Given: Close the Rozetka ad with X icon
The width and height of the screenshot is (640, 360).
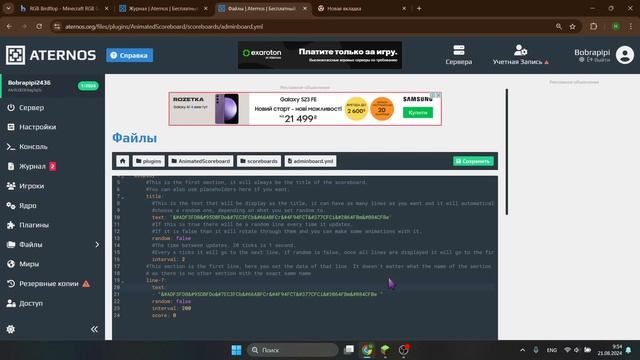Looking at the screenshot, I should 438,95.
